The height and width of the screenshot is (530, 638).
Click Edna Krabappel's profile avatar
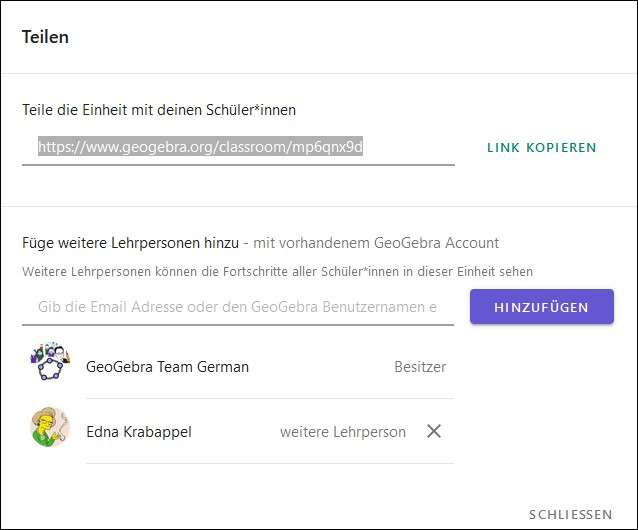[50, 427]
